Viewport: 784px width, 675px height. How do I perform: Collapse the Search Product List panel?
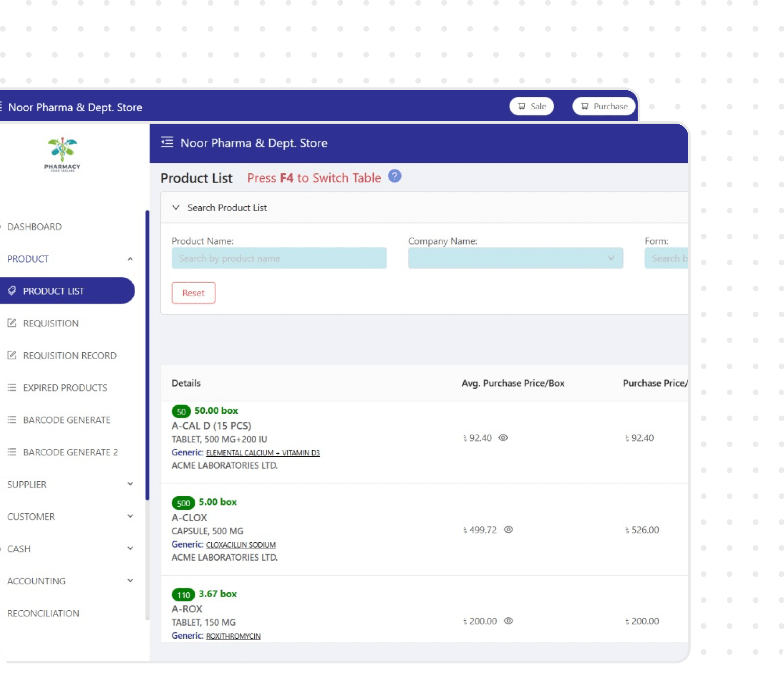pos(176,207)
